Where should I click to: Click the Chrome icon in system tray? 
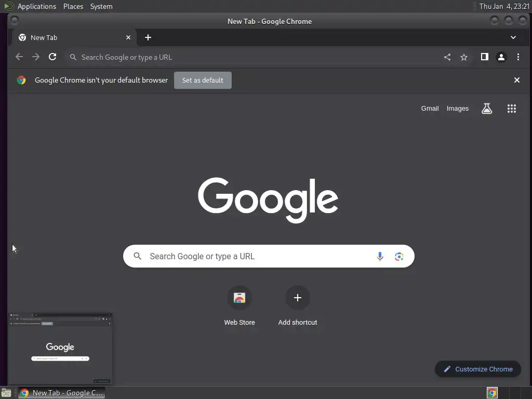tap(492, 393)
